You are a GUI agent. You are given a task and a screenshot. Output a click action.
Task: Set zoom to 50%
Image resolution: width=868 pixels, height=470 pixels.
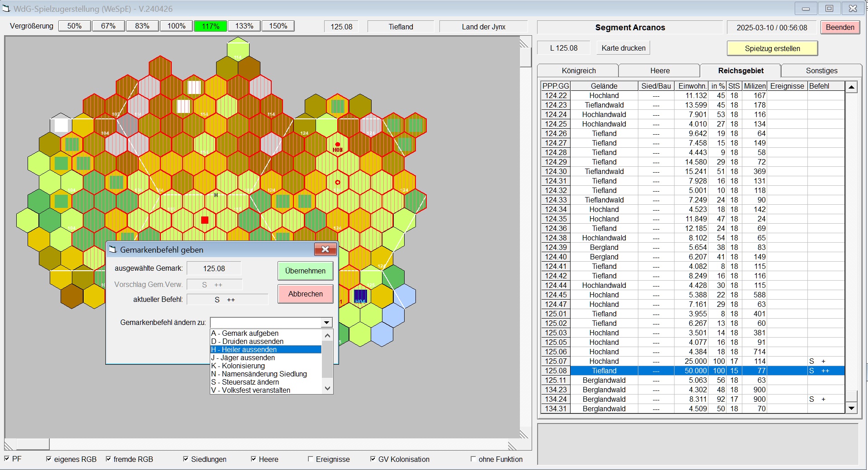click(75, 26)
